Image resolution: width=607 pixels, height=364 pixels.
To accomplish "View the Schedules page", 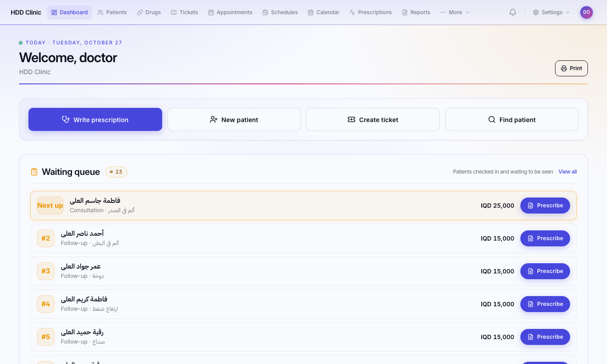I will pyautogui.click(x=280, y=12).
